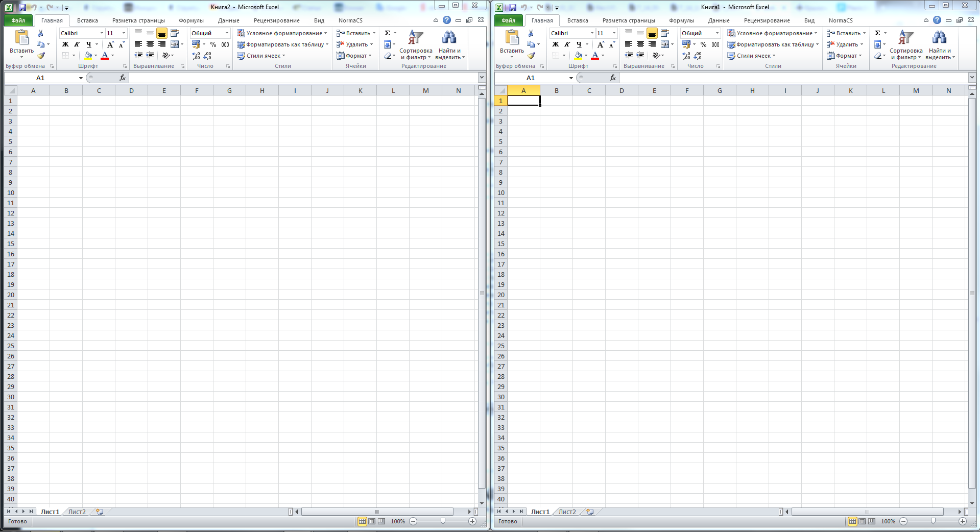Viewport: 980px width, 532px height.
Task: Select column D header in Книга2
Action: [131, 90]
